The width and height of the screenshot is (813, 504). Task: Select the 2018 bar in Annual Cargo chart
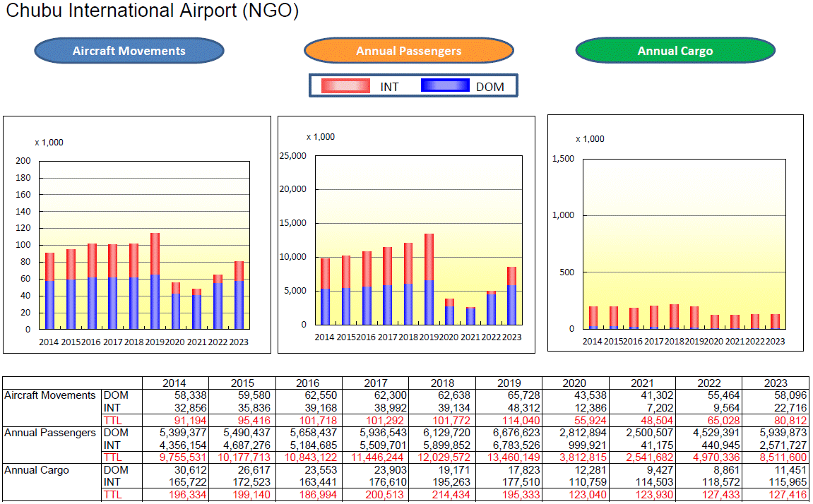coord(674,316)
